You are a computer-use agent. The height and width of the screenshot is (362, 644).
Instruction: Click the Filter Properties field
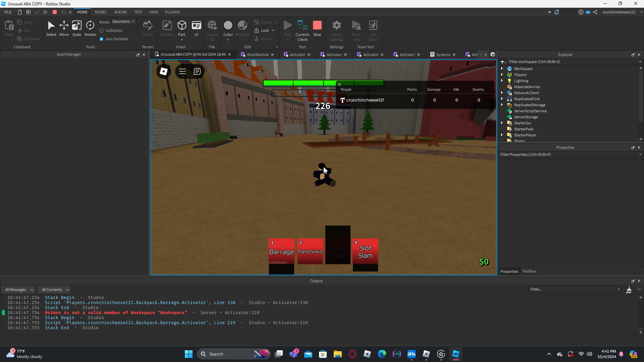(x=571, y=155)
